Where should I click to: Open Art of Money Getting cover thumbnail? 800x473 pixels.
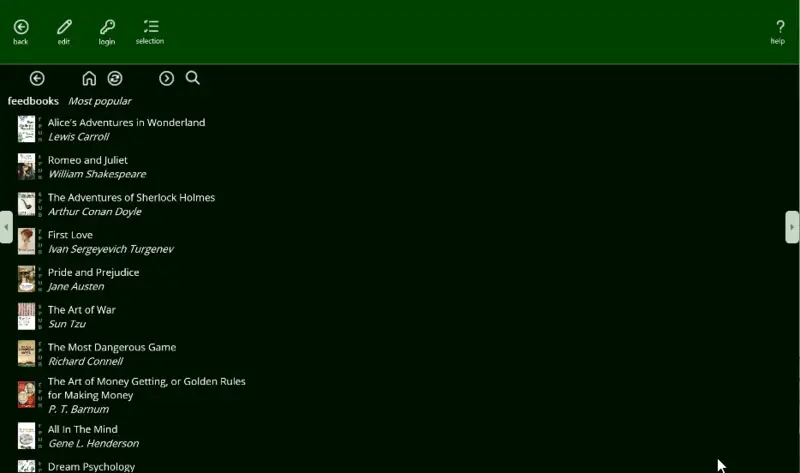pyautogui.click(x=27, y=394)
